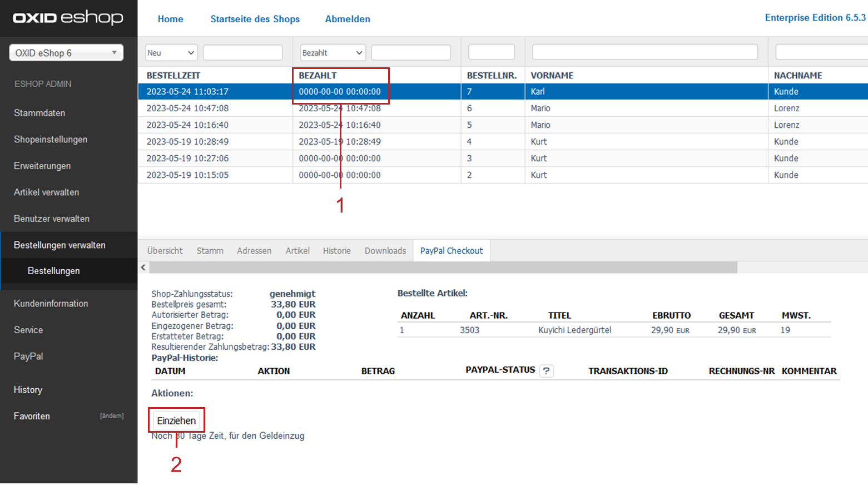Open the Neu order status dropdown
This screenshot has height=490, width=868.
pyautogui.click(x=171, y=53)
